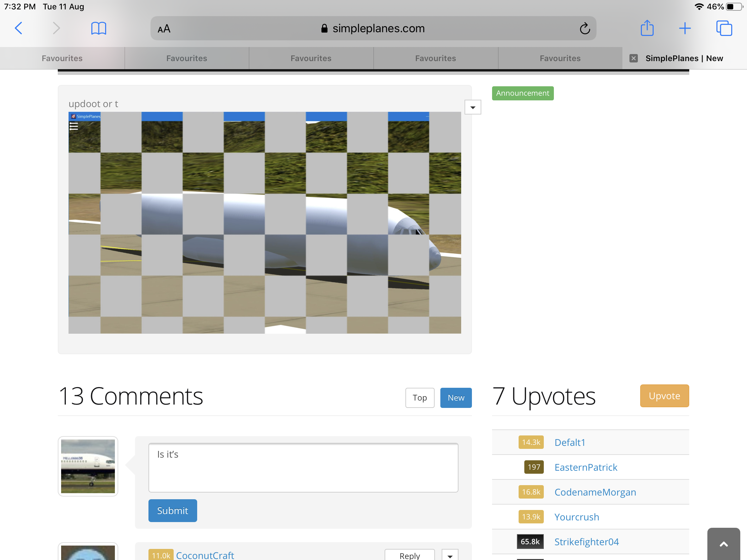Image resolution: width=747 pixels, height=560 pixels.
Task: Click the orange Upvote button
Action: pos(664,395)
